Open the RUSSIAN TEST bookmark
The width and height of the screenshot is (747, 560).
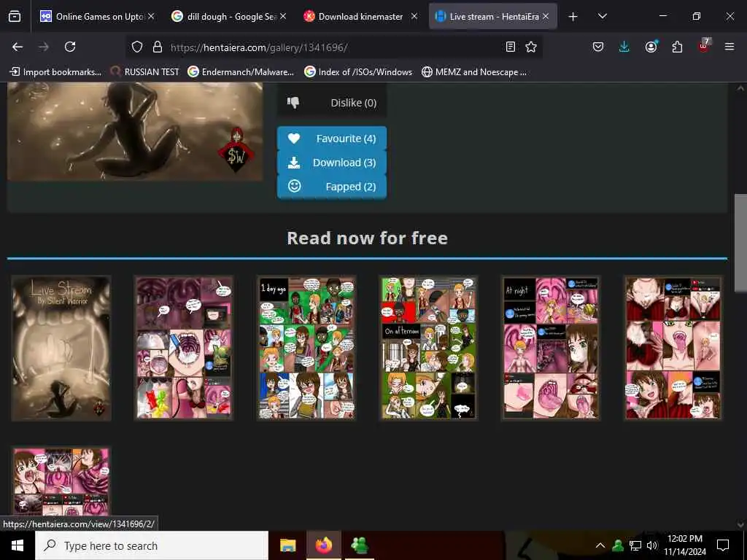coord(145,72)
